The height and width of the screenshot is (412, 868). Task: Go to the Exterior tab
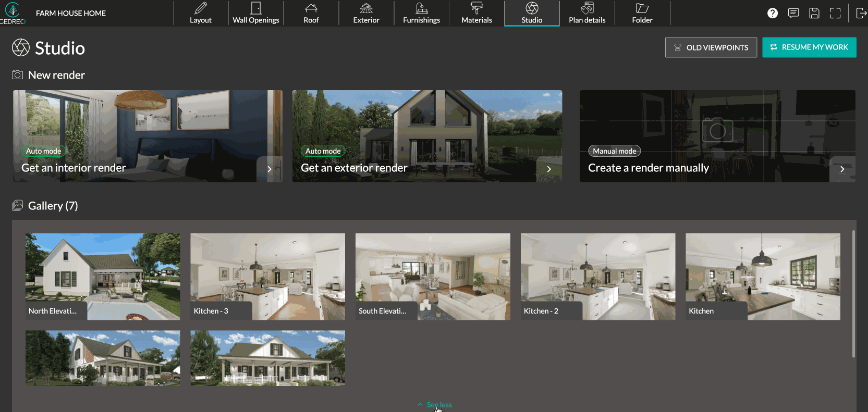(x=366, y=13)
